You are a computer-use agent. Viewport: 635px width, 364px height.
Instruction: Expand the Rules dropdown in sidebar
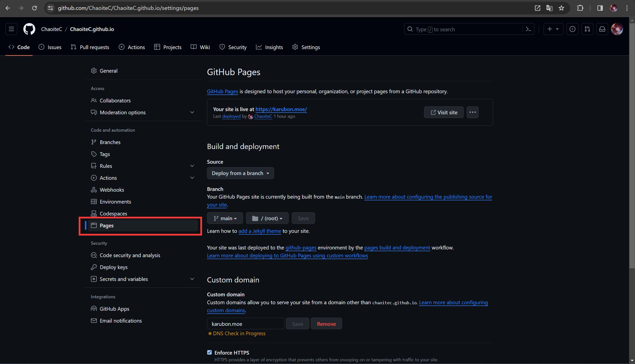[191, 165]
